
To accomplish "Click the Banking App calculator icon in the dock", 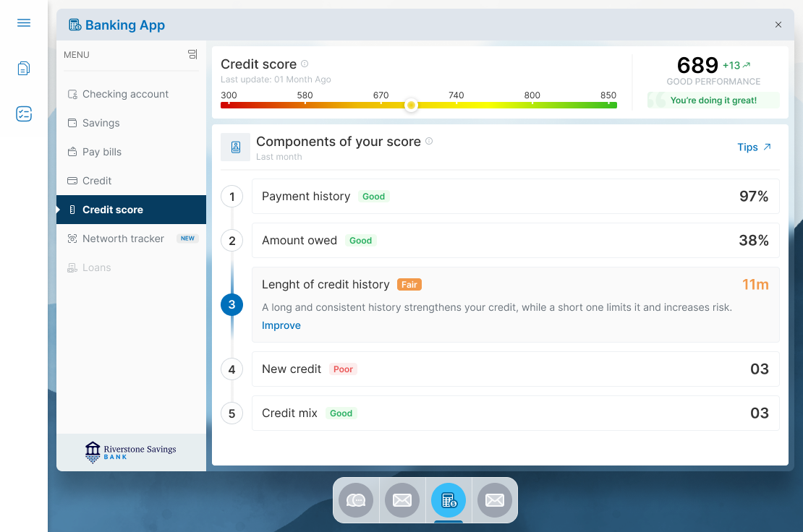I will [449, 499].
